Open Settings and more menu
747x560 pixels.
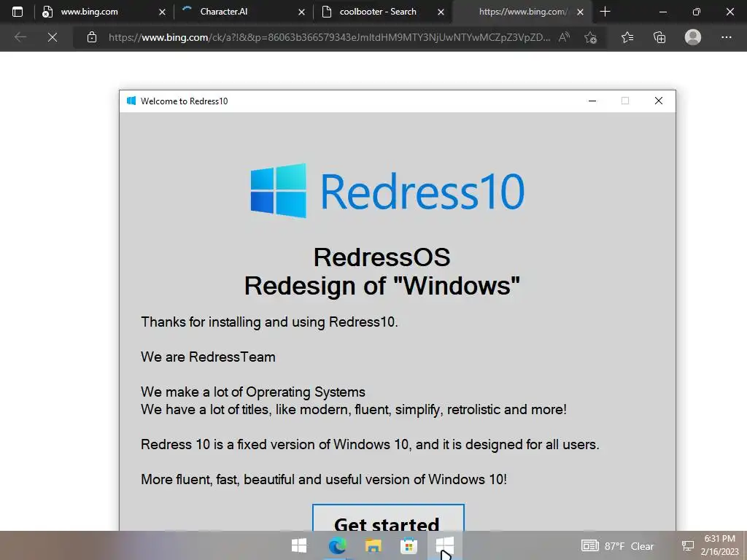coord(726,37)
